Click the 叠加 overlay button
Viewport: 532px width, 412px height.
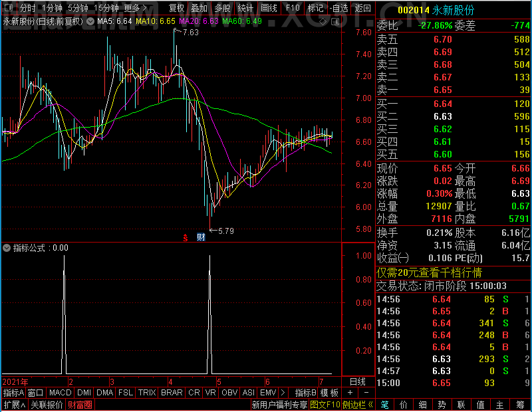click(x=199, y=8)
